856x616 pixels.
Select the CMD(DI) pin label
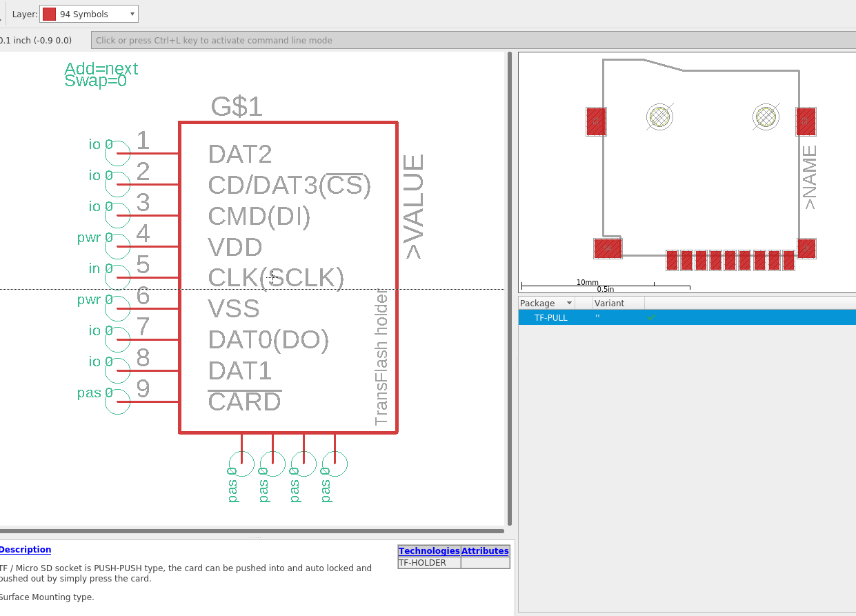[x=259, y=217]
